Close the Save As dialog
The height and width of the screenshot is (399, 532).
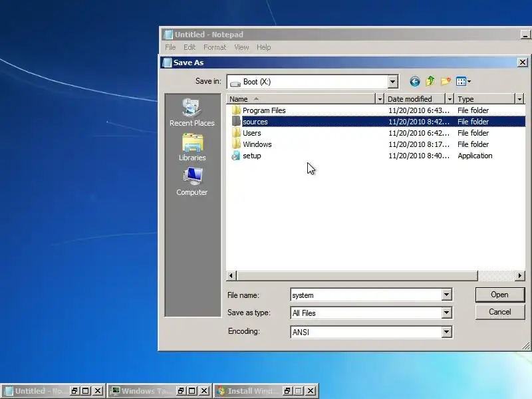pos(523,63)
